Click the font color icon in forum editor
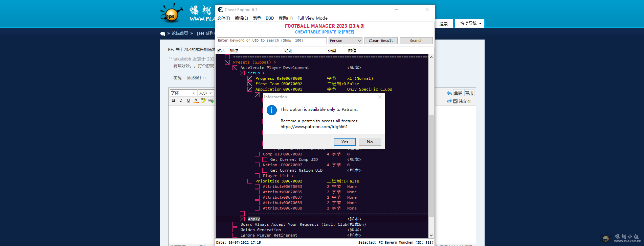This screenshot has height=246, width=644. click(196, 100)
